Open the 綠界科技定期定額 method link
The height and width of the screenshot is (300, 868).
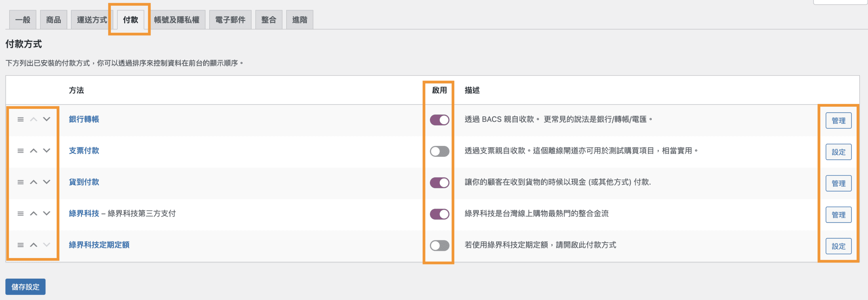click(x=99, y=245)
